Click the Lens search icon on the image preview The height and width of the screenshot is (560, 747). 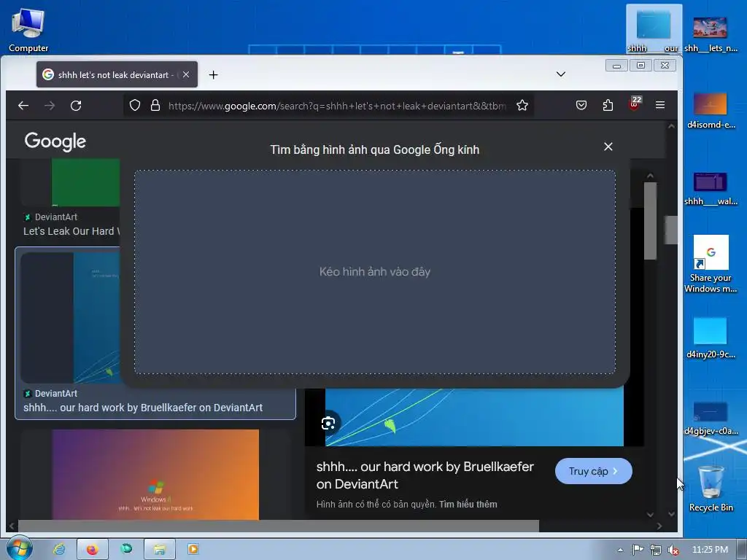(328, 423)
